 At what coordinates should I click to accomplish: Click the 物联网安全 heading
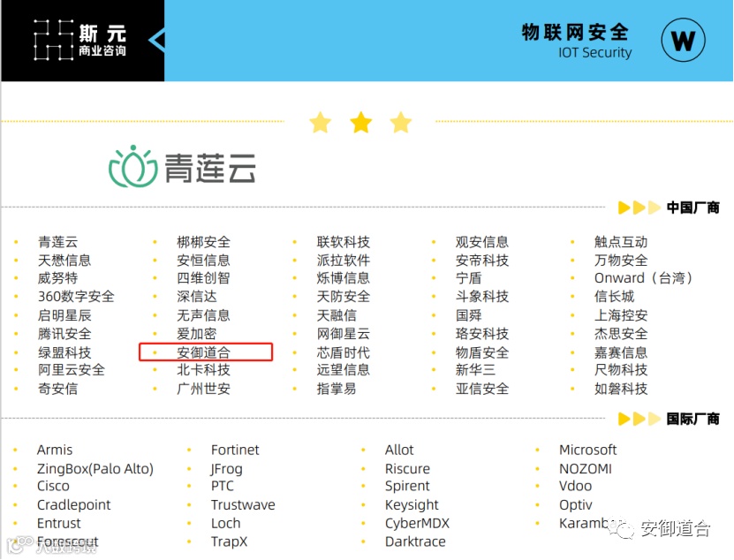coord(575,33)
